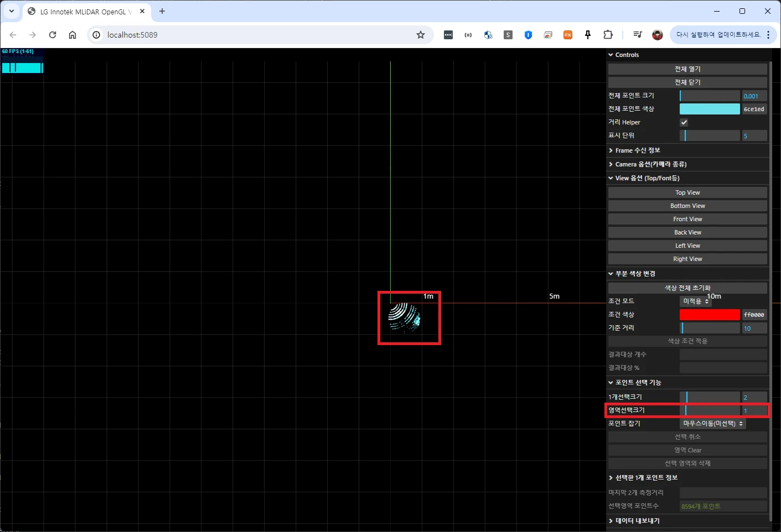Click the 선택 취소 button
Viewport: 781px width, 532px height.
(x=687, y=437)
